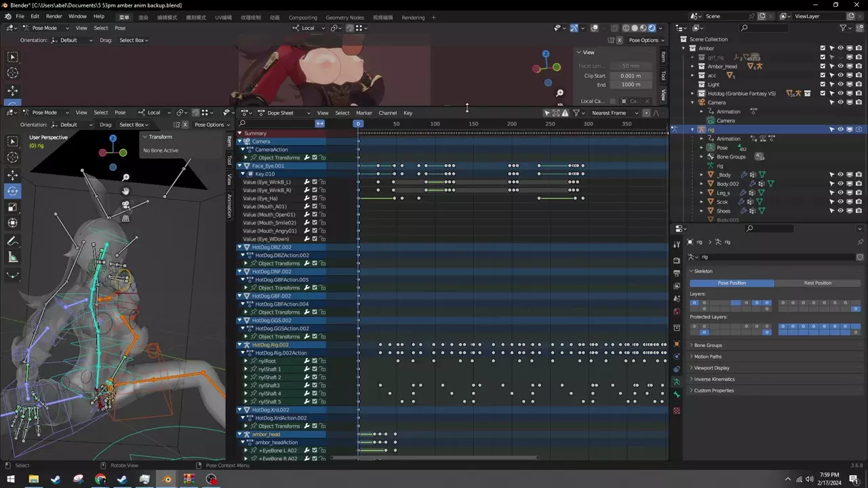Viewport: 868px width, 488px height.
Task: Click Pose Options in lower viewport header
Action: (209, 125)
